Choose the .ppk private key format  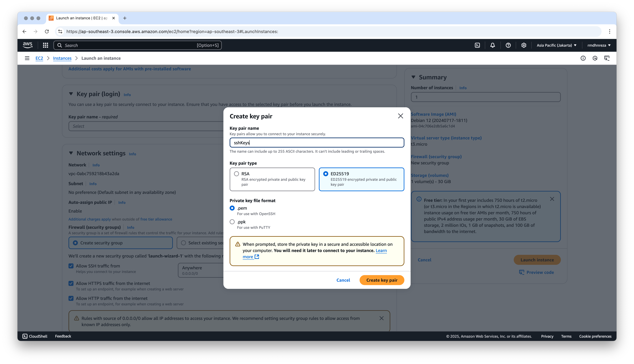pos(232,222)
